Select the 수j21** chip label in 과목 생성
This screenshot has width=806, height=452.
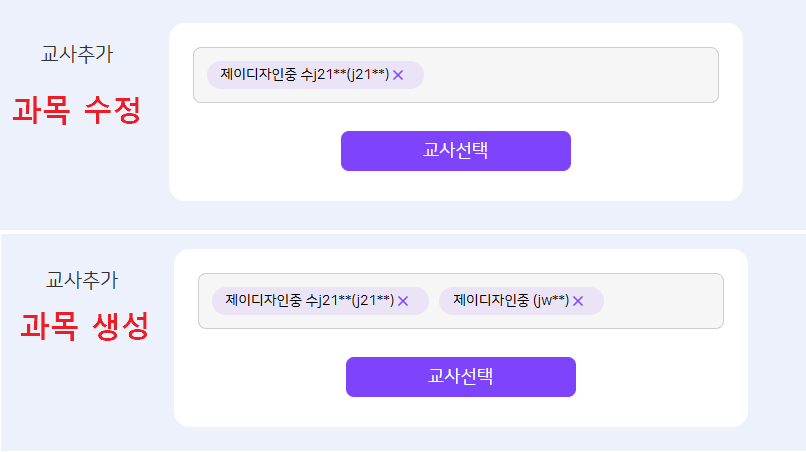point(309,301)
